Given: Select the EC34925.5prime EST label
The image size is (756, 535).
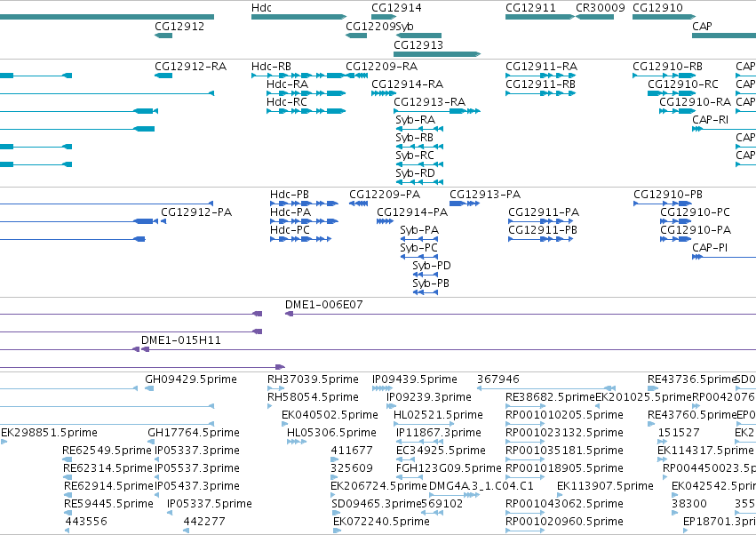Looking at the screenshot, I should coord(441,451).
